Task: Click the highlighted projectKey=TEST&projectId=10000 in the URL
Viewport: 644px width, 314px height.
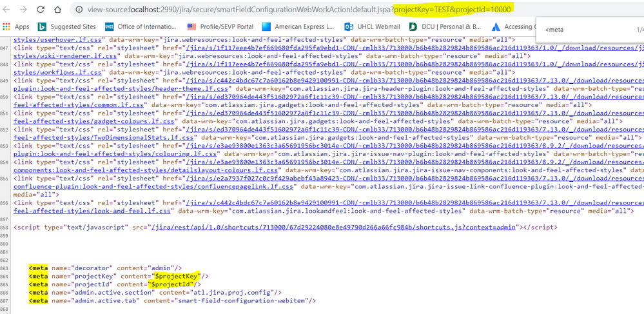Action: click(452, 10)
